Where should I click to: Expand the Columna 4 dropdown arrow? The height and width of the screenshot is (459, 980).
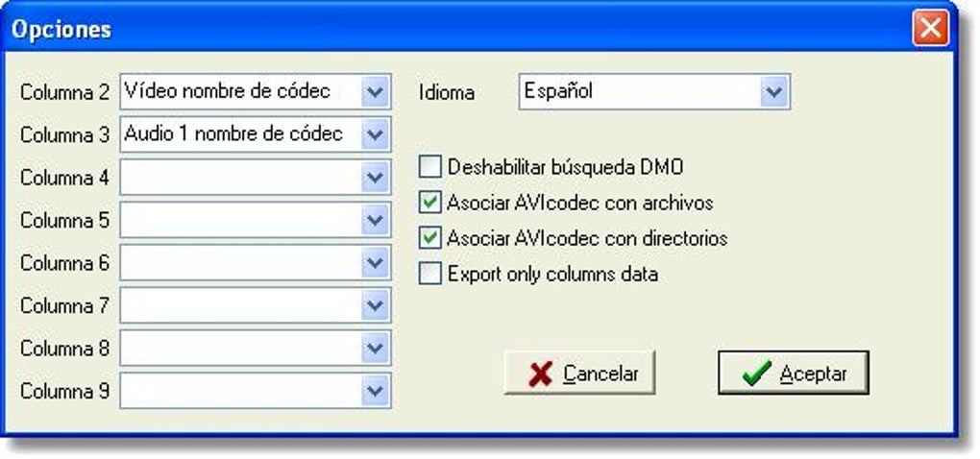click(x=375, y=178)
